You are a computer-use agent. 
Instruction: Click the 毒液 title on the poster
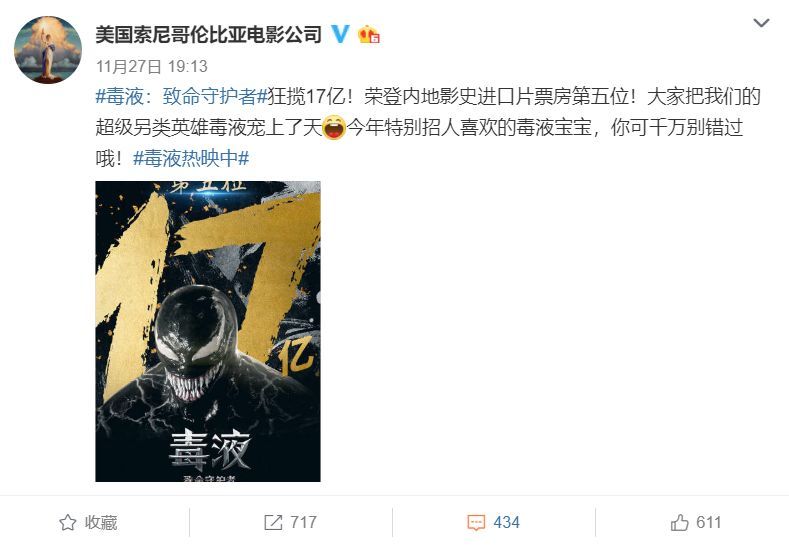click(209, 449)
